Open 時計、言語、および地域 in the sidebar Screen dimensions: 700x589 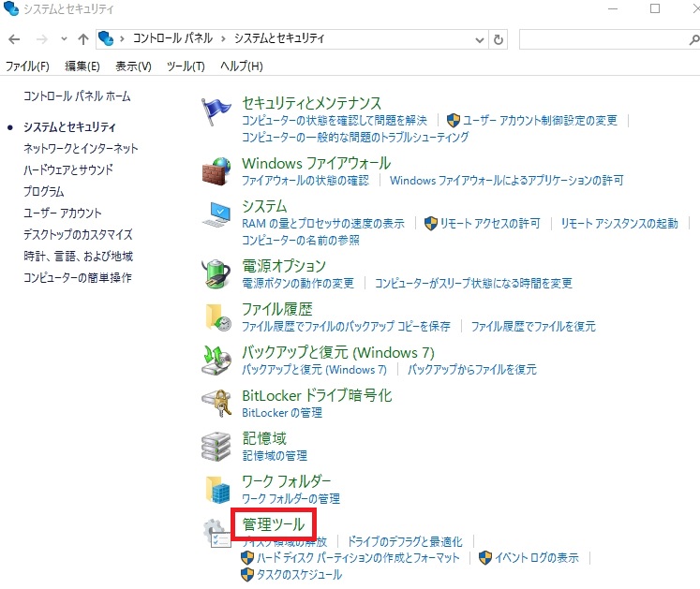click(x=78, y=256)
